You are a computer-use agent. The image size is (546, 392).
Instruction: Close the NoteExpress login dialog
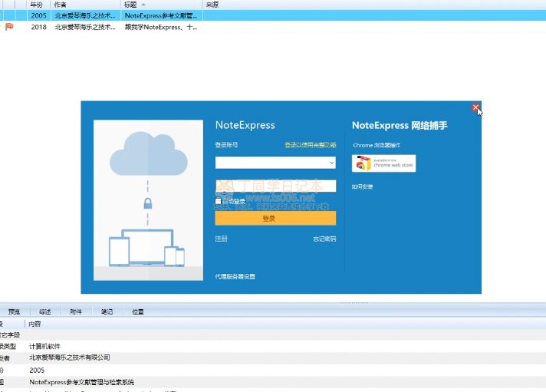click(475, 108)
